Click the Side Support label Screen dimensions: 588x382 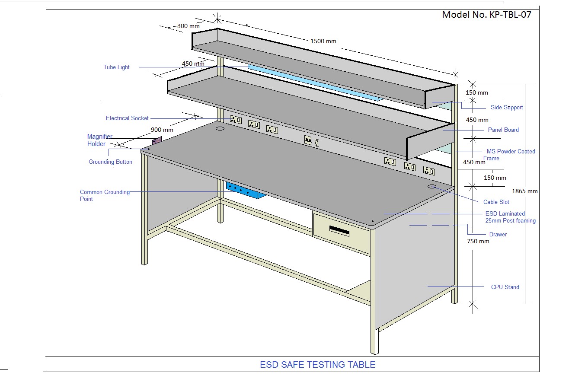tap(507, 108)
